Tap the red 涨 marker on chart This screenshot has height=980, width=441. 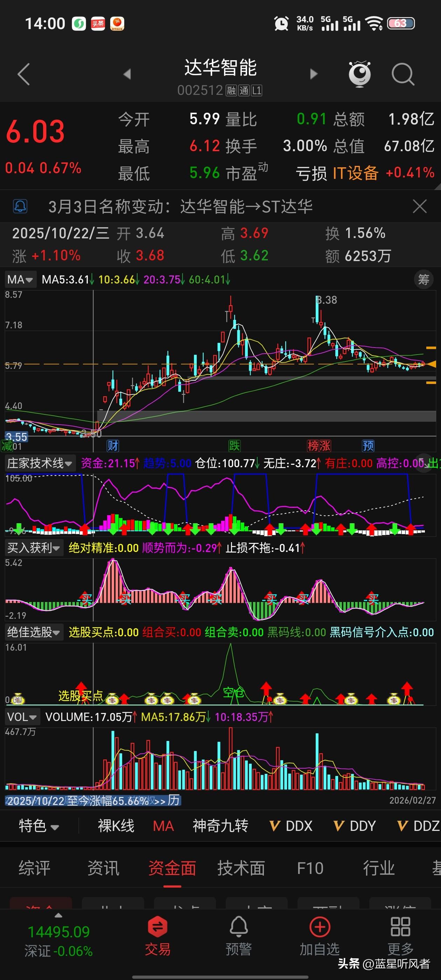click(x=325, y=446)
